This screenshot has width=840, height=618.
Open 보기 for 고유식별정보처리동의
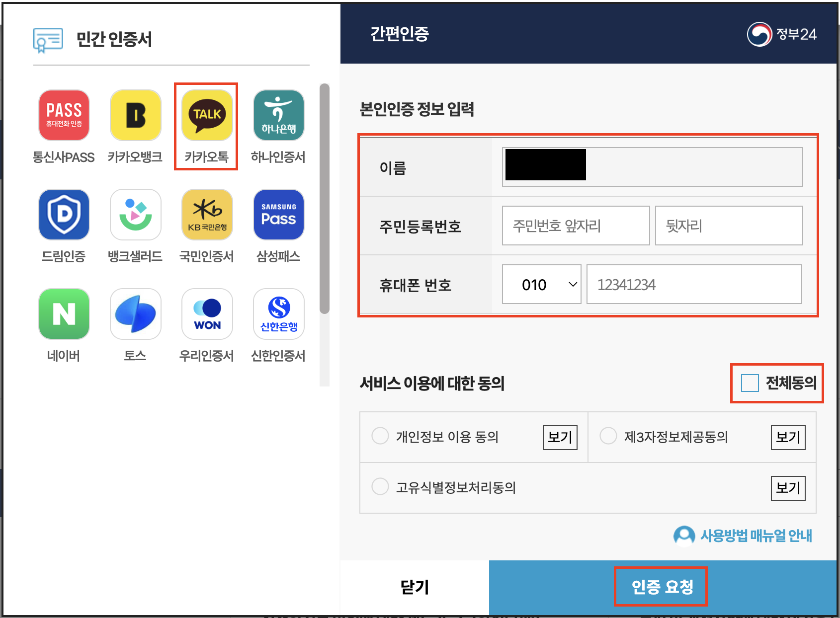788,488
